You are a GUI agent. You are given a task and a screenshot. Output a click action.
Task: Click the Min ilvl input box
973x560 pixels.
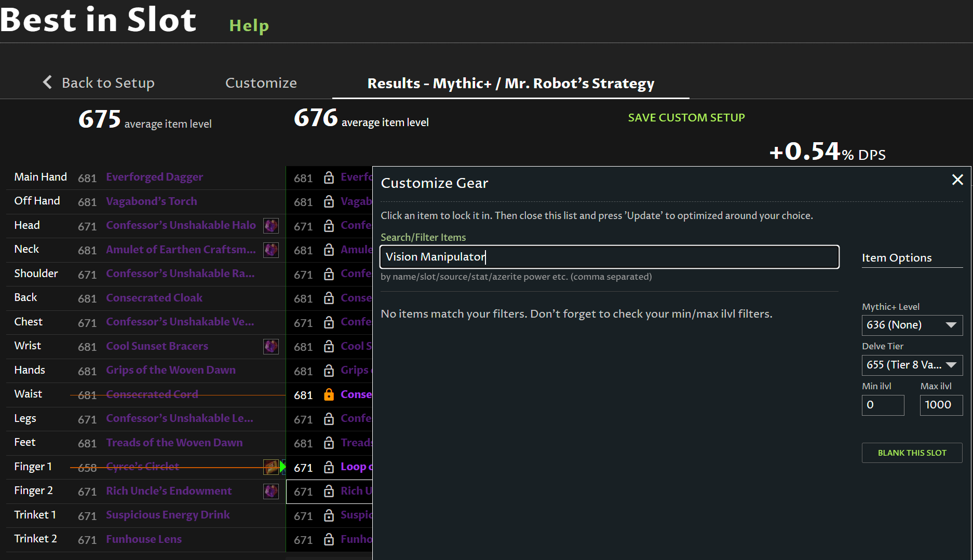coord(883,405)
